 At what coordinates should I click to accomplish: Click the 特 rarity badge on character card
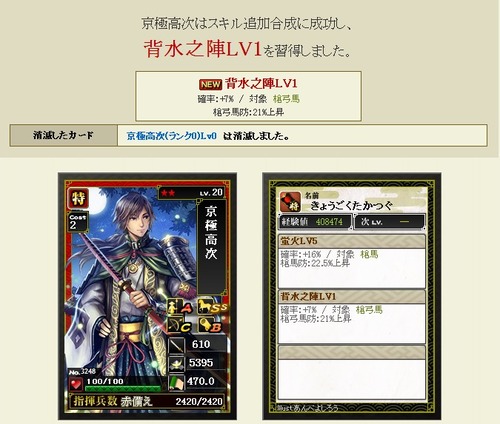click(x=78, y=198)
